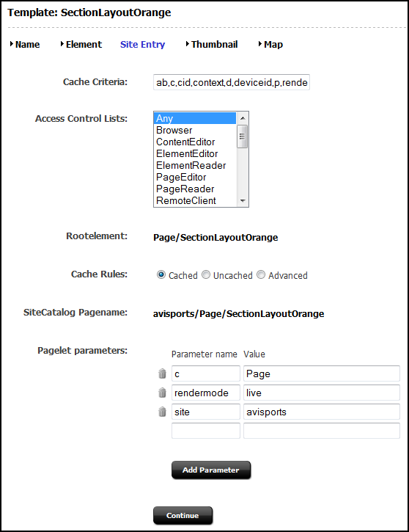Image resolution: width=409 pixels, height=532 pixels.
Task: Click the Continue button
Action: click(x=183, y=515)
